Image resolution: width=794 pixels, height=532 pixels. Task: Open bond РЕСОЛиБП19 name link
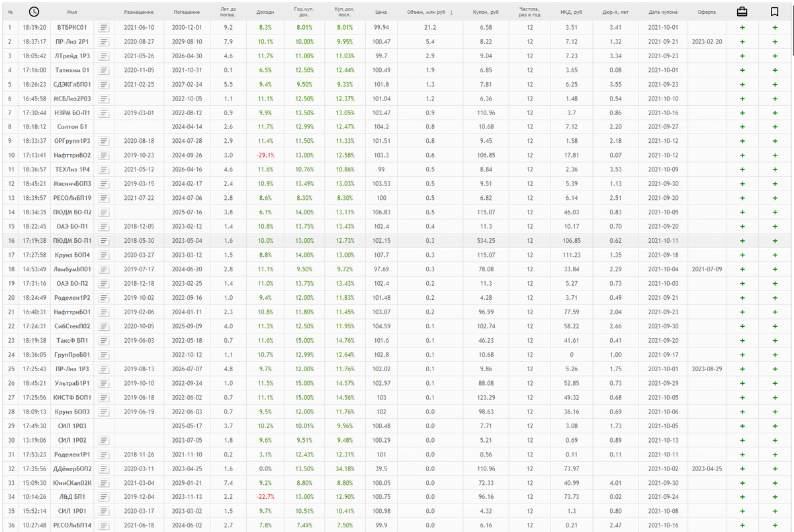click(x=71, y=198)
